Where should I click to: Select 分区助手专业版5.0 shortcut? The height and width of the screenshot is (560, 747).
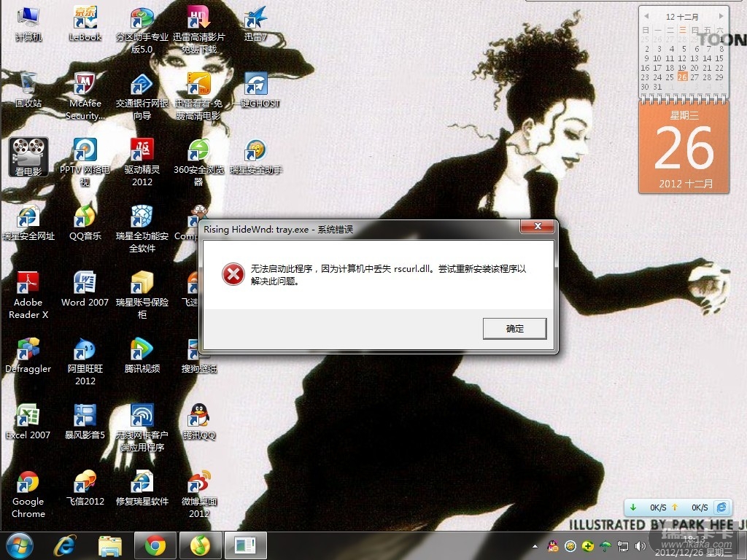click(x=142, y=29)
